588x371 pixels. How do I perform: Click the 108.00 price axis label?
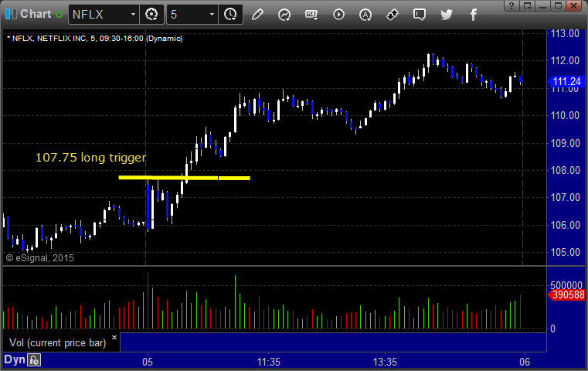565,170
